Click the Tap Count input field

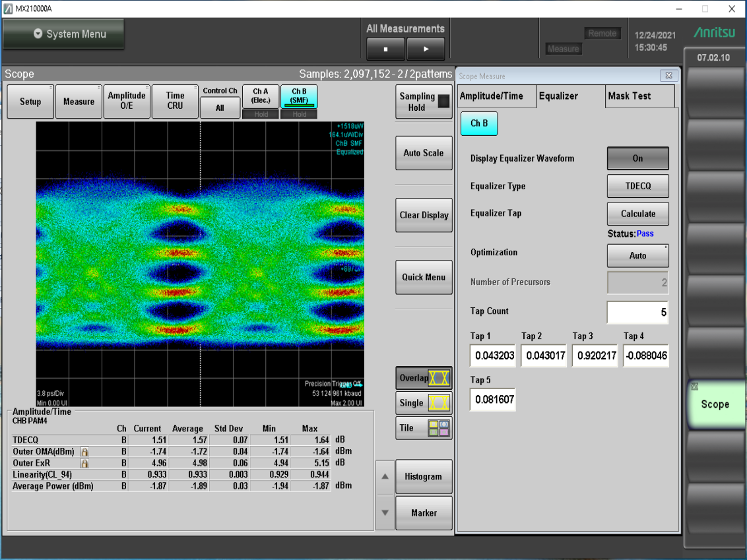point(637,313)
